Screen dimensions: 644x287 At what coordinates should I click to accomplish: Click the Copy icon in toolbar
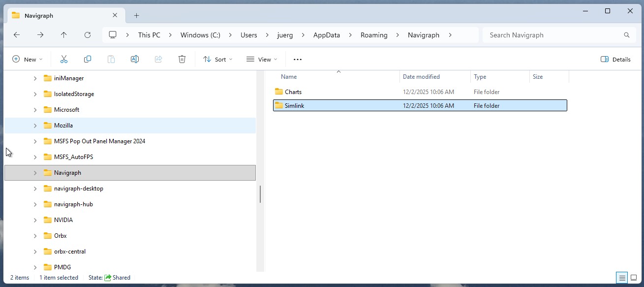click(88, 59)
